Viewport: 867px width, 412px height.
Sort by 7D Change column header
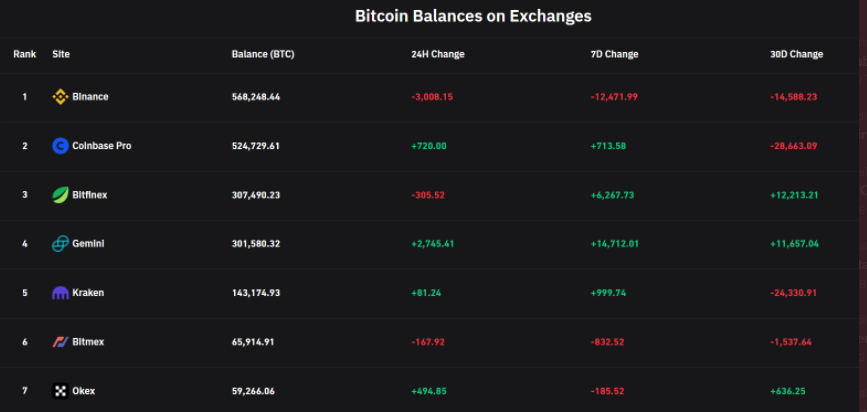614,54
